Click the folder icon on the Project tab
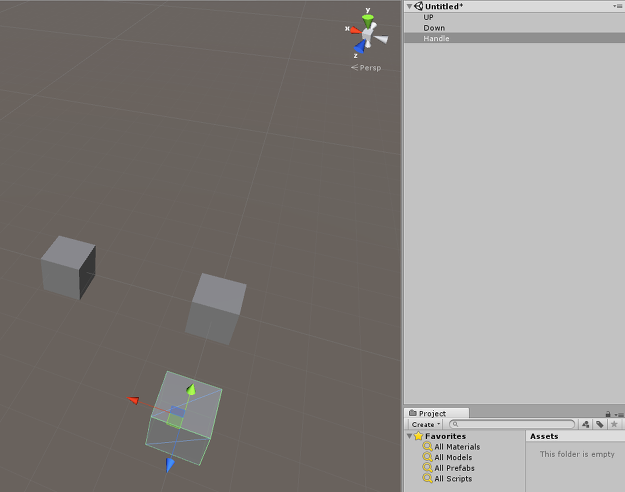Image resolution: width=625 pixels, height=492 pixels. point(413,413)
